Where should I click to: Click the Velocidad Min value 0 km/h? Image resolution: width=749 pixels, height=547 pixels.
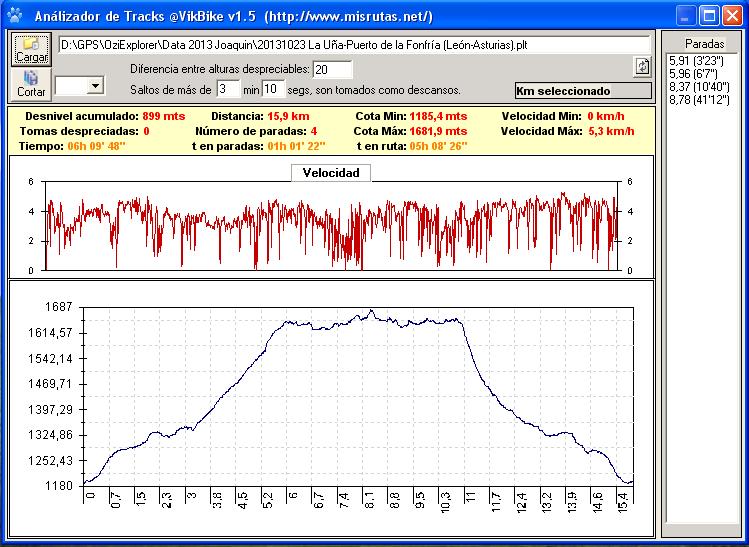[x=606, y=116]
